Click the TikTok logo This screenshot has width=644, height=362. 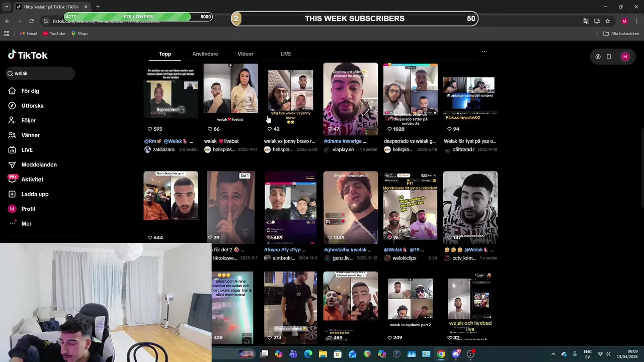tap(28, 55)
